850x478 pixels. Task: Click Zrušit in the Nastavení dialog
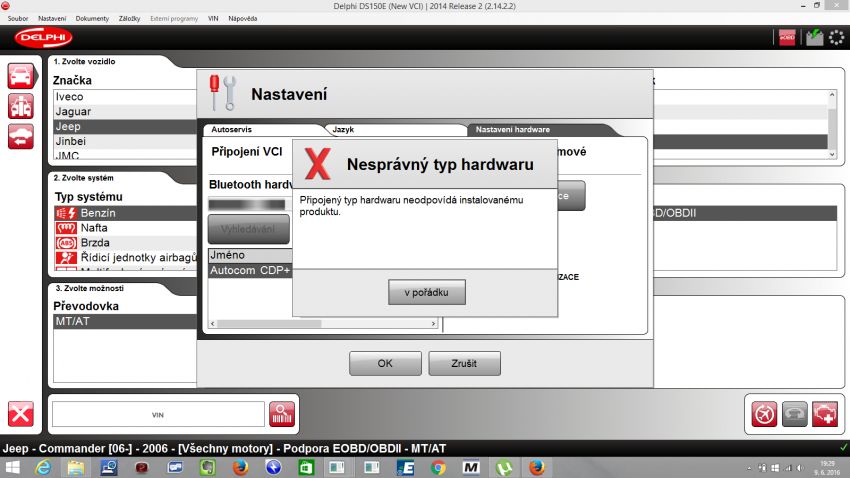click(x=464, y=363)
